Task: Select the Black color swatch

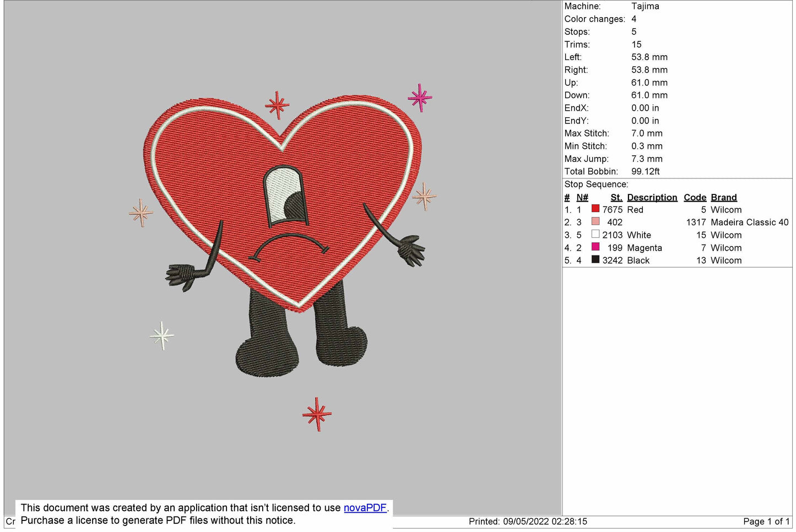Action: [595, 259]
